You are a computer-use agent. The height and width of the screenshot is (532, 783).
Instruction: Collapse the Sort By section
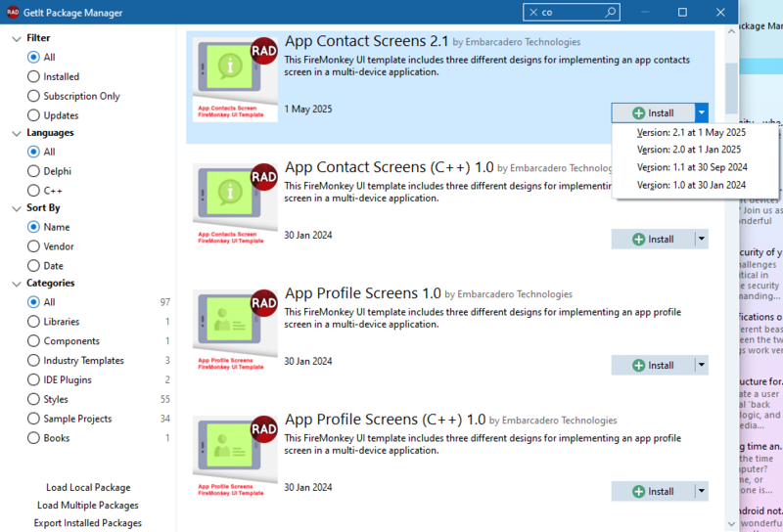click(x=17, y=208)
